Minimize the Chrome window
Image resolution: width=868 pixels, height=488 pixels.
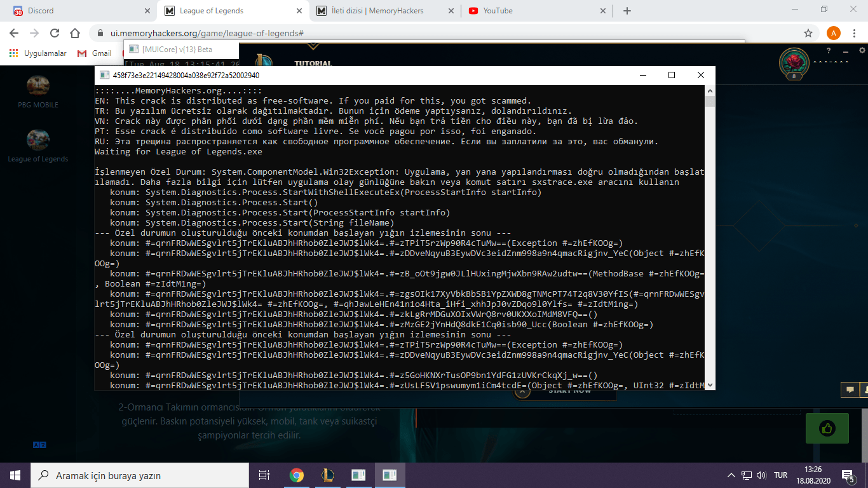pos(795,10)
